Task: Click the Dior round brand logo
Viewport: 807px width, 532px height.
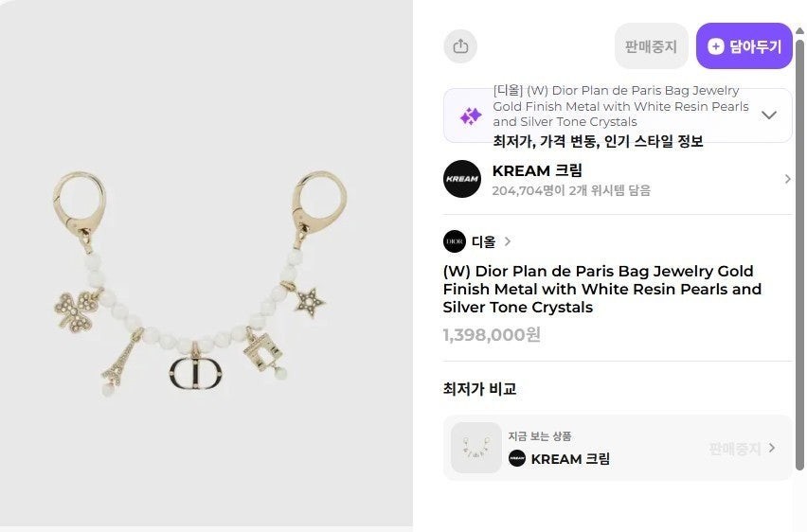Action: [x=455, y=241]
